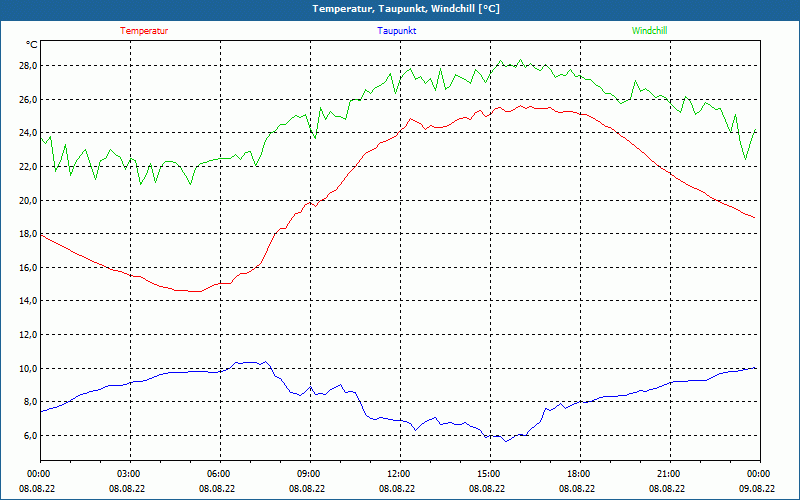This screenshot has height=500, width=800.
Task: Click the °C unit label on the y-axis
Action: point(32,45)
